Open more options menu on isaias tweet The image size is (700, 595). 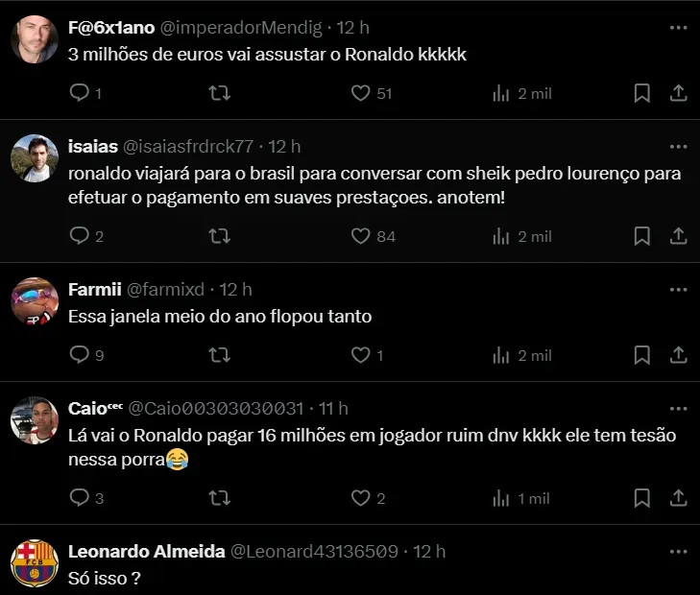coord(678,147)
